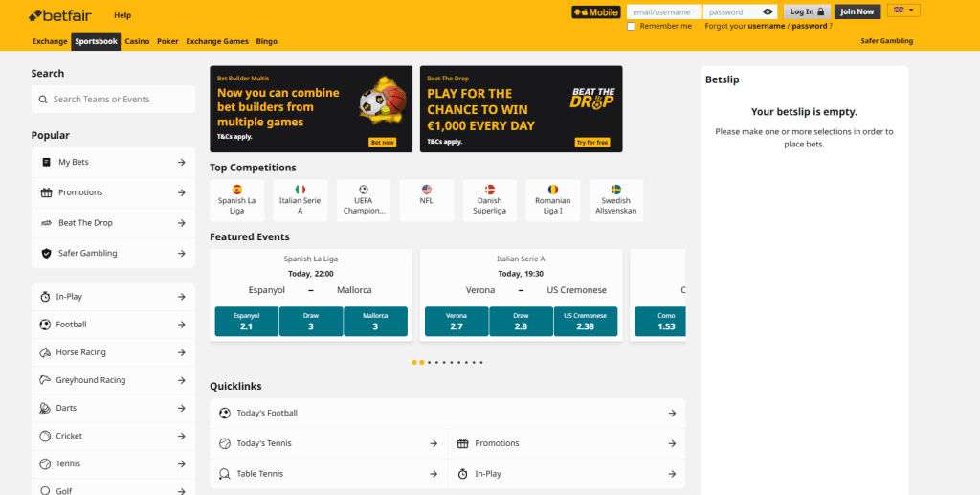The height and width of the screenshot is (495, 980).
Task: Open Greyhound Racing via its arrow
Action: tap(181, 380)
